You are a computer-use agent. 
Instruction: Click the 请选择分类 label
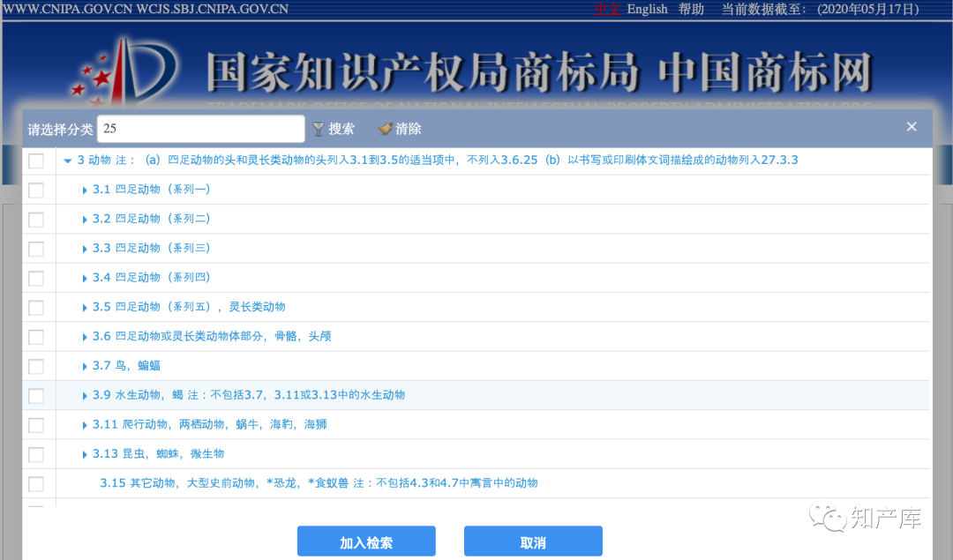[x=60, y=130]
